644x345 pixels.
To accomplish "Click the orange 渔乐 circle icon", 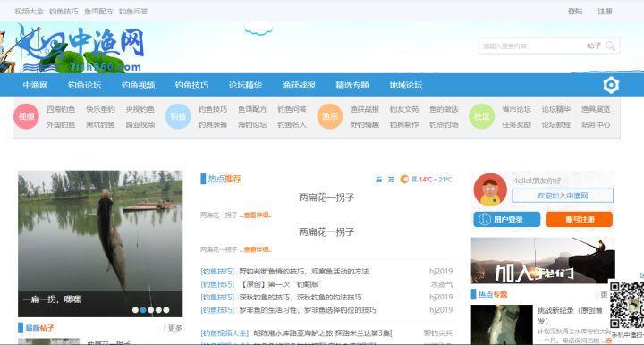I will [x=330, y=116].
